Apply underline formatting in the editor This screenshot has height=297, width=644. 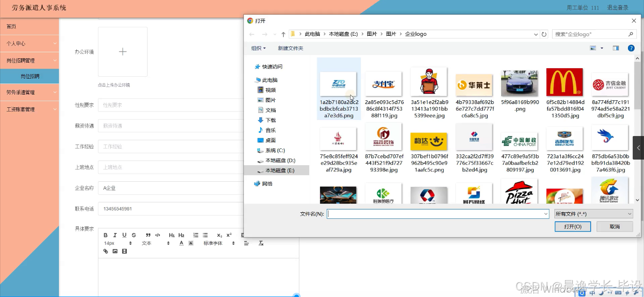pyautogui.click(x=124, y=235)
